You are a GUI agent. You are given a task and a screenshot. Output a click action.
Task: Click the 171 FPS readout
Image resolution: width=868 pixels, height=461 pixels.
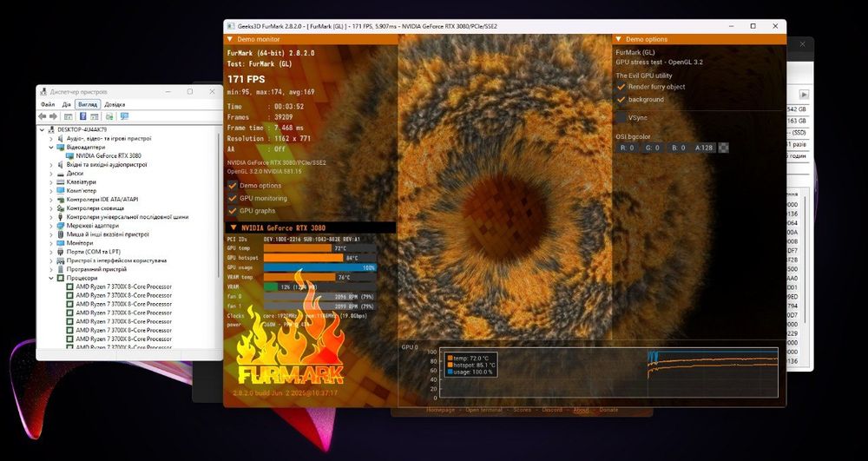click(x=247, y=79)
